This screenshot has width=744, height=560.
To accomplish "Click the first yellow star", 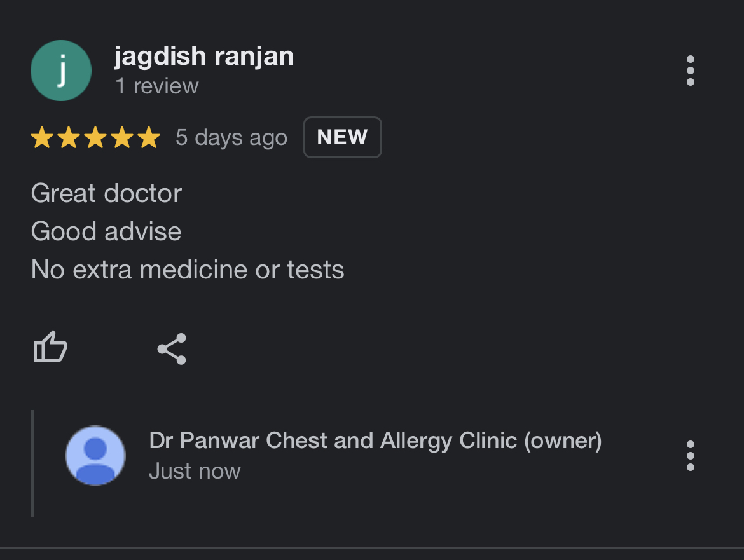I will [42, 137].
